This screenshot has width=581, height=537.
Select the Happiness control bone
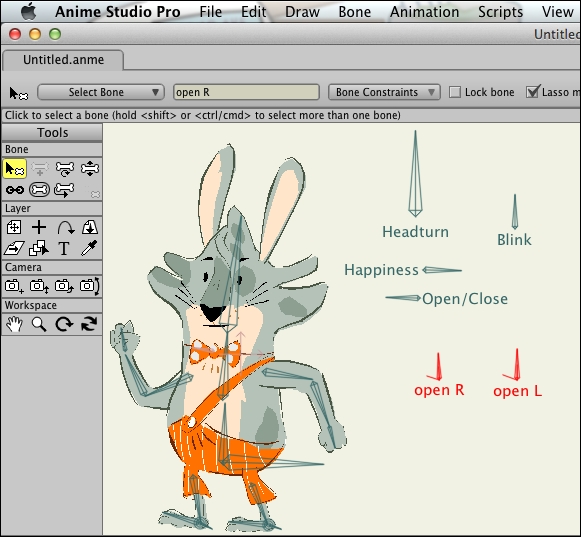pos(442,270)
